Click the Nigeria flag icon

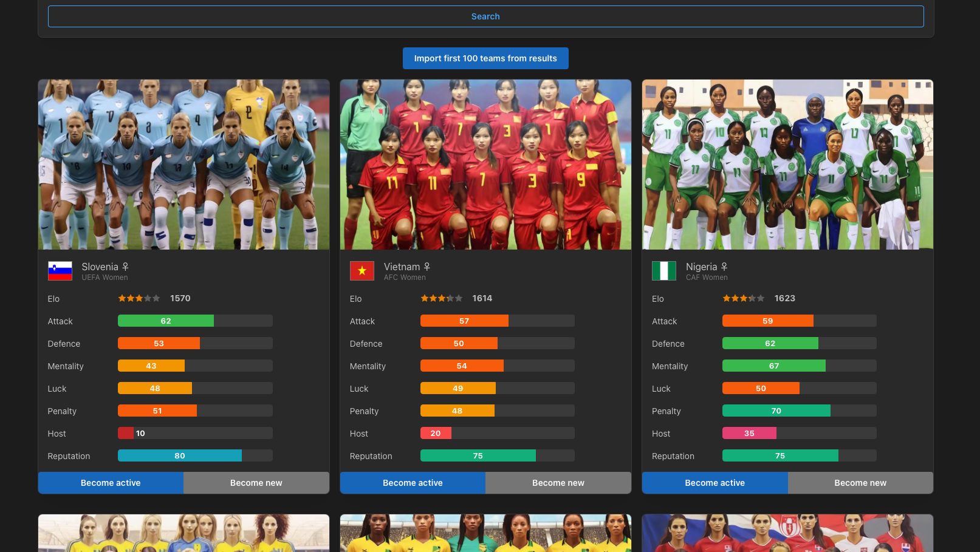tap(664, 271)
